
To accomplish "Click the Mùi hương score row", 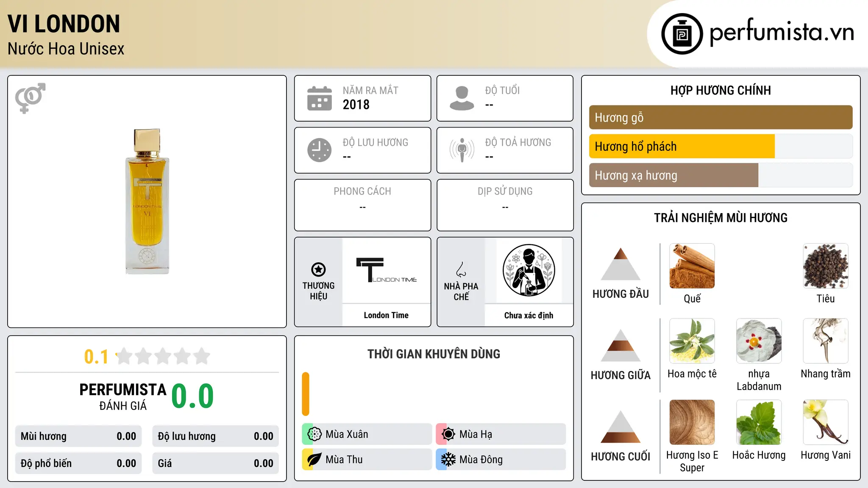I will pyautogui.click(x=78, y=436).
